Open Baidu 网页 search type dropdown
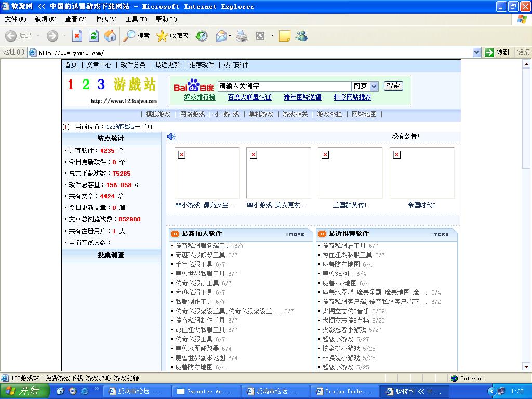The width and height of the screenshot is (532, 399). point(374,87)
